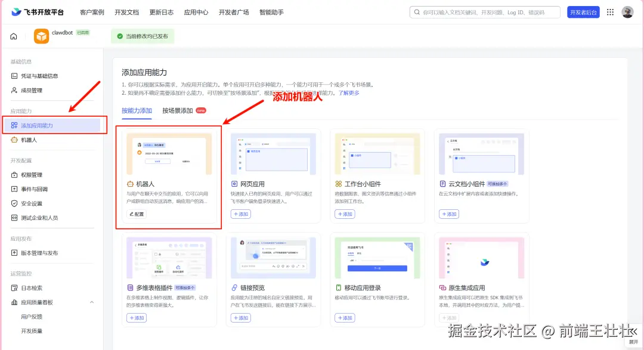Collapse the 应用质量看板 section chevron
This screenshot has height=350, width=644.
(x=92, y=302)
